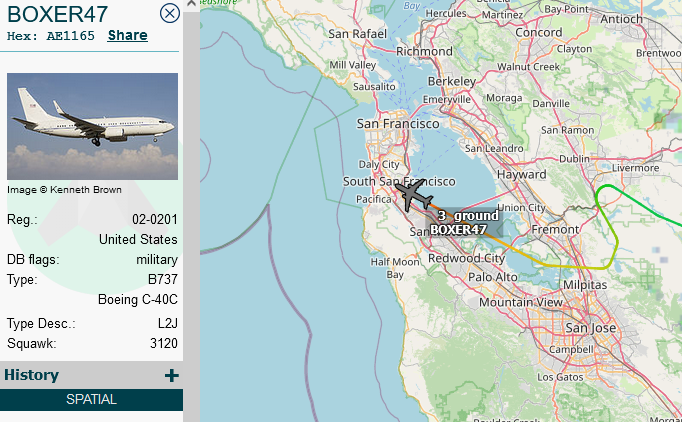Click the United States country text

[138, 239]
